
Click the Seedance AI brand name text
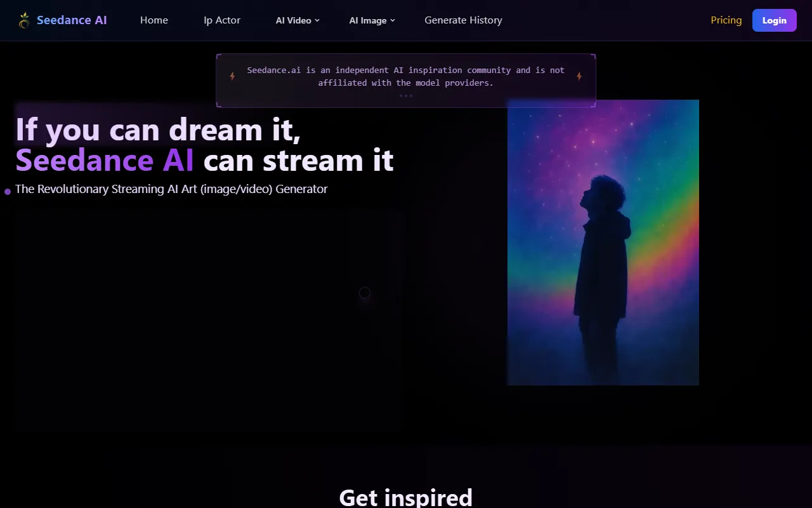[72, 20]
